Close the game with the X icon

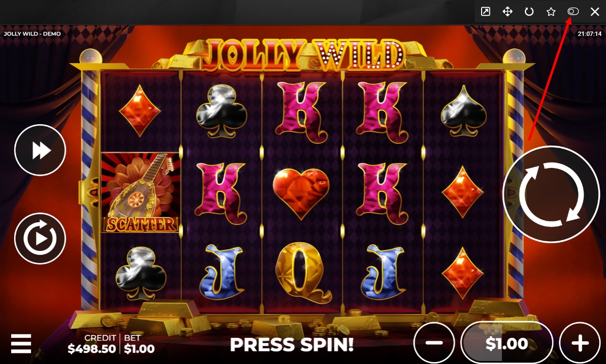595,12
